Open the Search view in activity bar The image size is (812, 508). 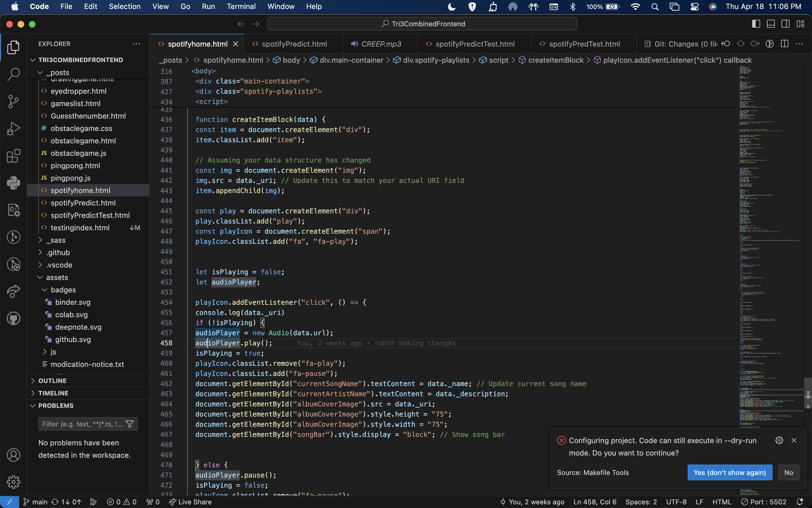tap(14, 74)
